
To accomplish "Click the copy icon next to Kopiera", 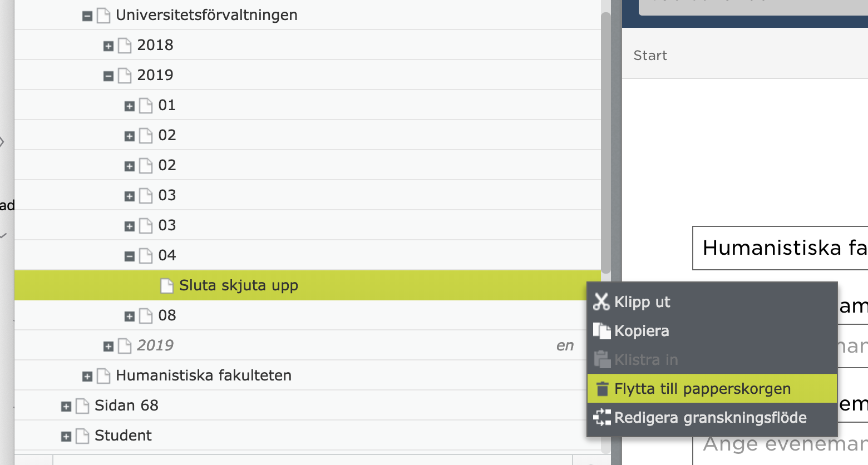I will coord(601,331).
